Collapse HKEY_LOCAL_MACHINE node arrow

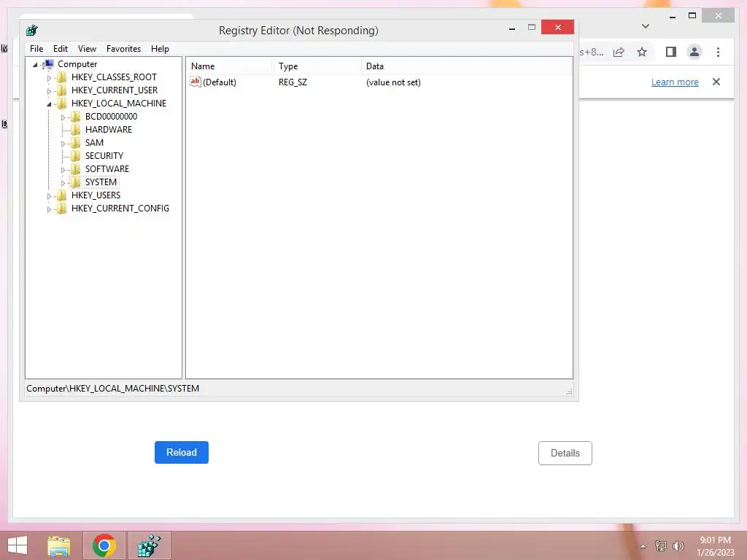click(49, 104)
